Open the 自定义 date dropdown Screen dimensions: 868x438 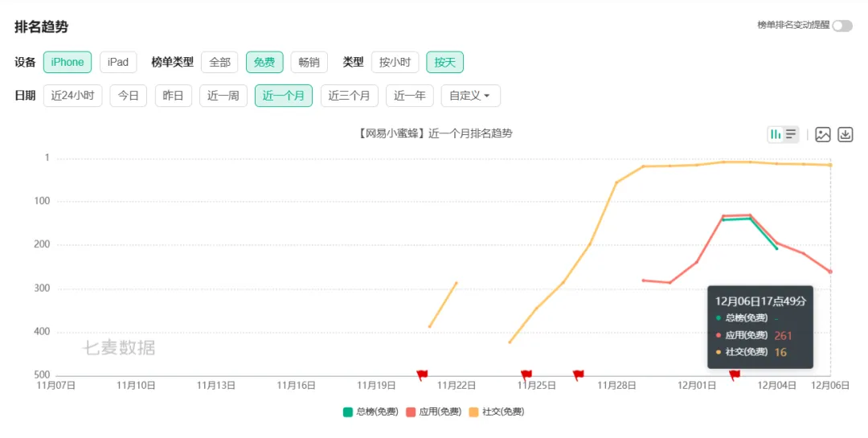pos(470,96)
